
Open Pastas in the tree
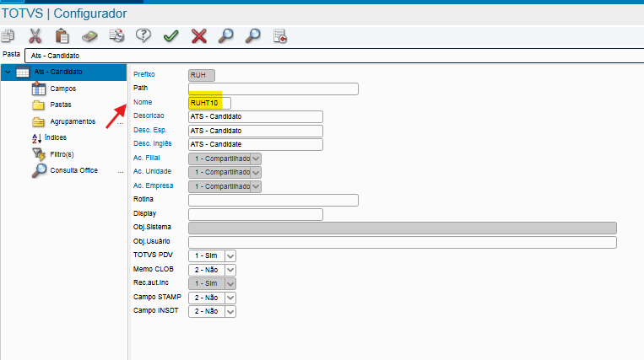(61, 105)
